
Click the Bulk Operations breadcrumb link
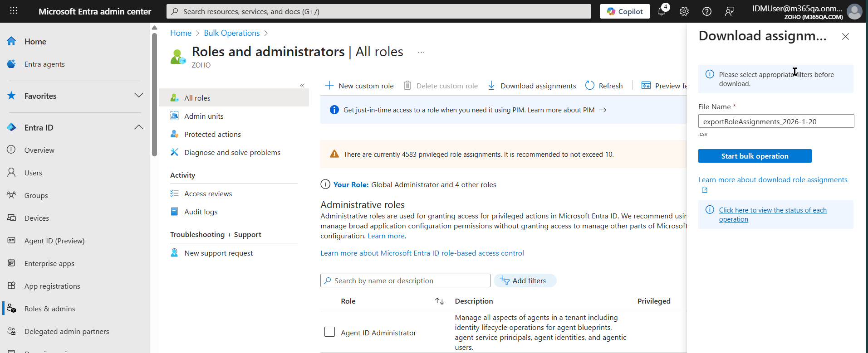coord(232,33)
